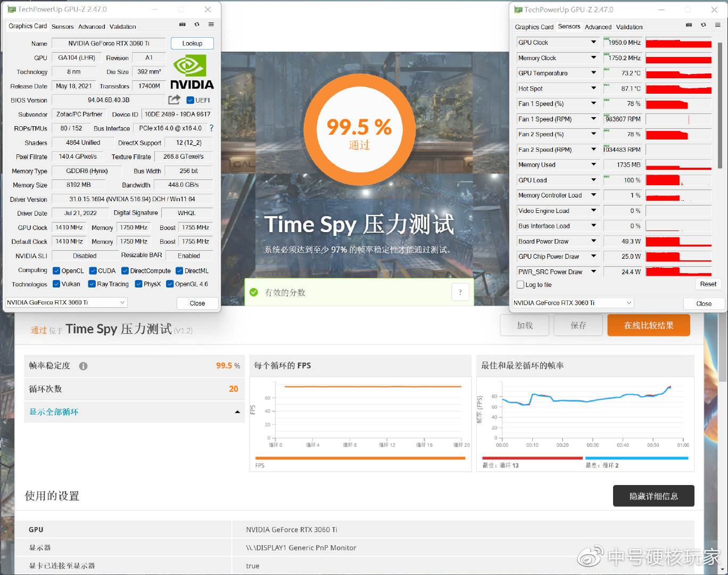This screenshot has width=728, height=575.
Task: Click Close button in left GPU-Z window
Action: (x=197, y=303)
